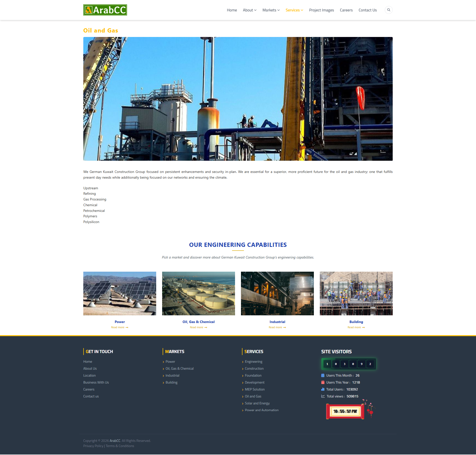
Task: Open the Oil, Gas & Chemical tank thumbnail
Action: [199, 293]
